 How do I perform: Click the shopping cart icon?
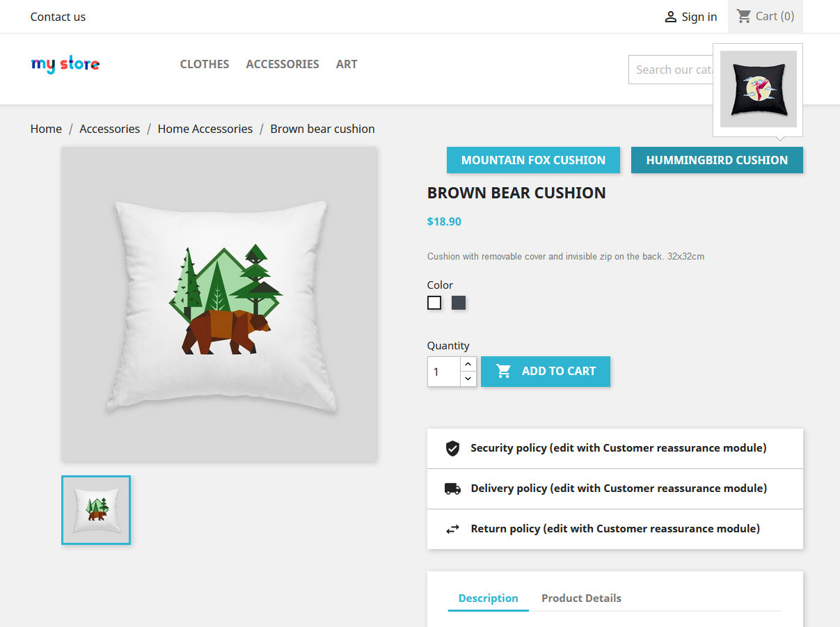point(744,16)
